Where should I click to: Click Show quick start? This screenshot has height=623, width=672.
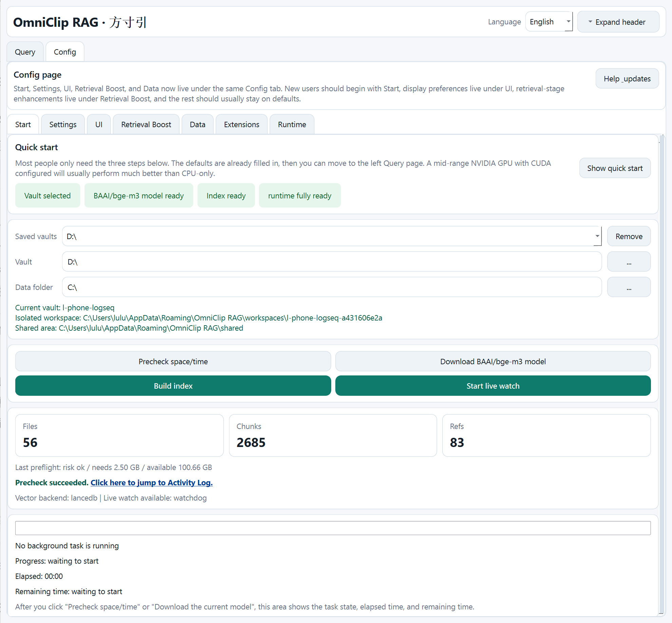pos(615,168)
